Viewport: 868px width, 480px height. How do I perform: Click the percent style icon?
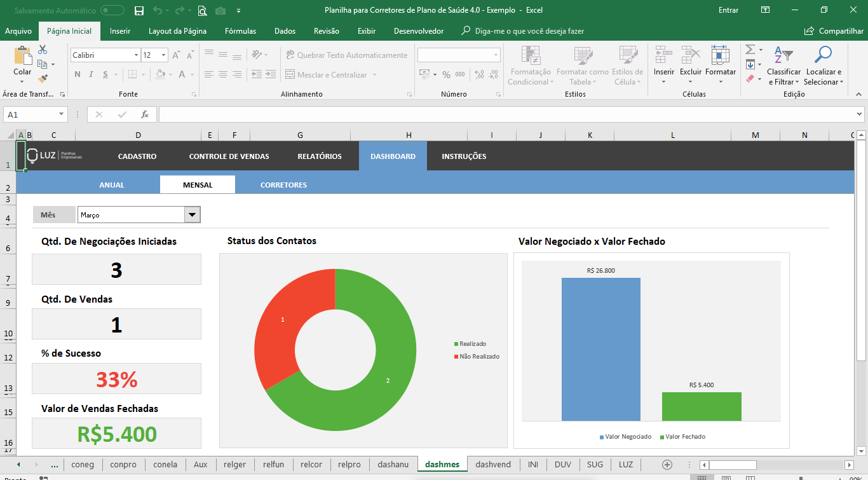pyautogui.click(x=446, y=74)
